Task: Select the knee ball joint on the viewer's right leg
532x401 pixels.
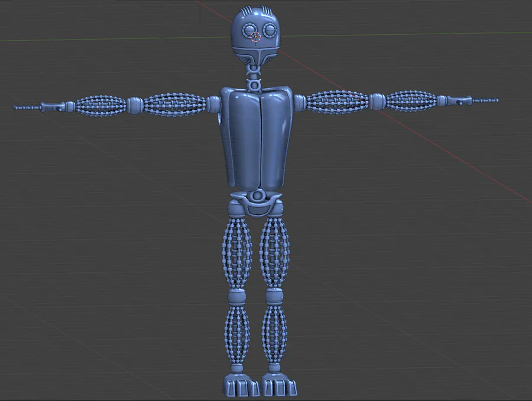Action: [274, 296]
